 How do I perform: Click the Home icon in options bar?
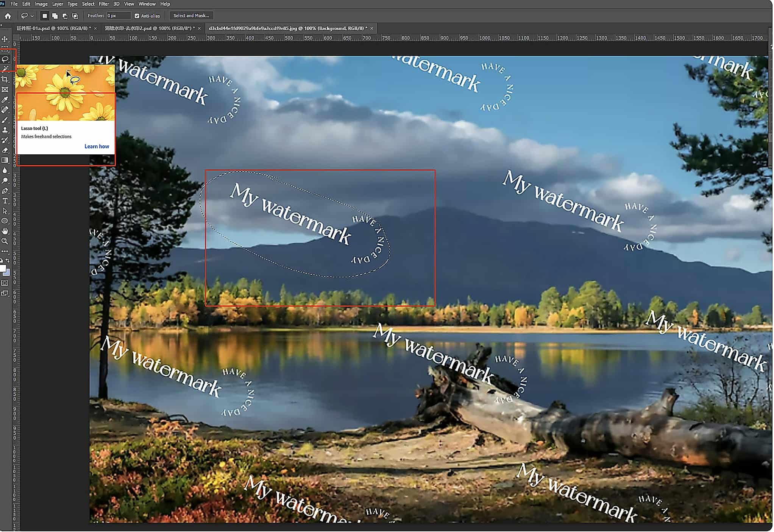click(x=8, y=16)
